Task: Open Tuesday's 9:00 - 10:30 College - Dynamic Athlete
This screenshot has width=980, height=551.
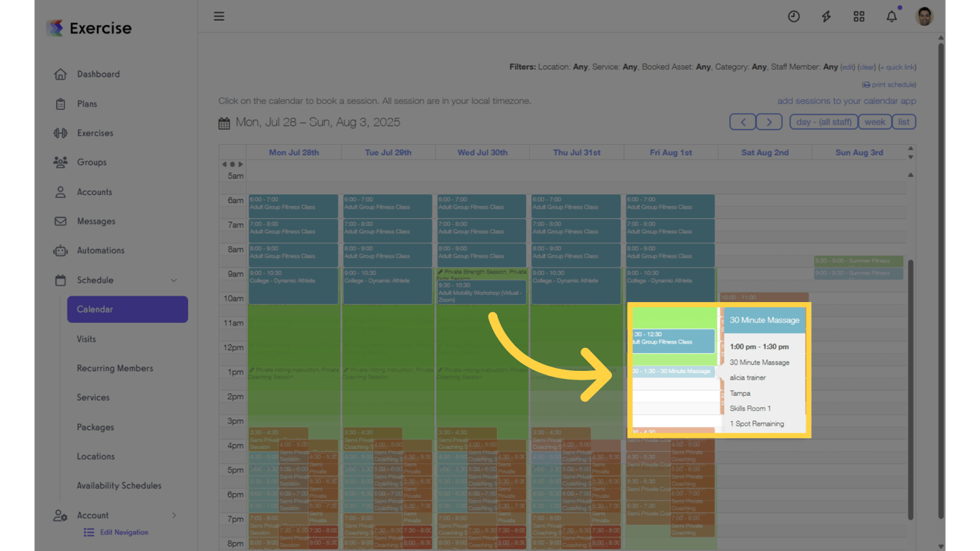Action: [x=387, y=286]
